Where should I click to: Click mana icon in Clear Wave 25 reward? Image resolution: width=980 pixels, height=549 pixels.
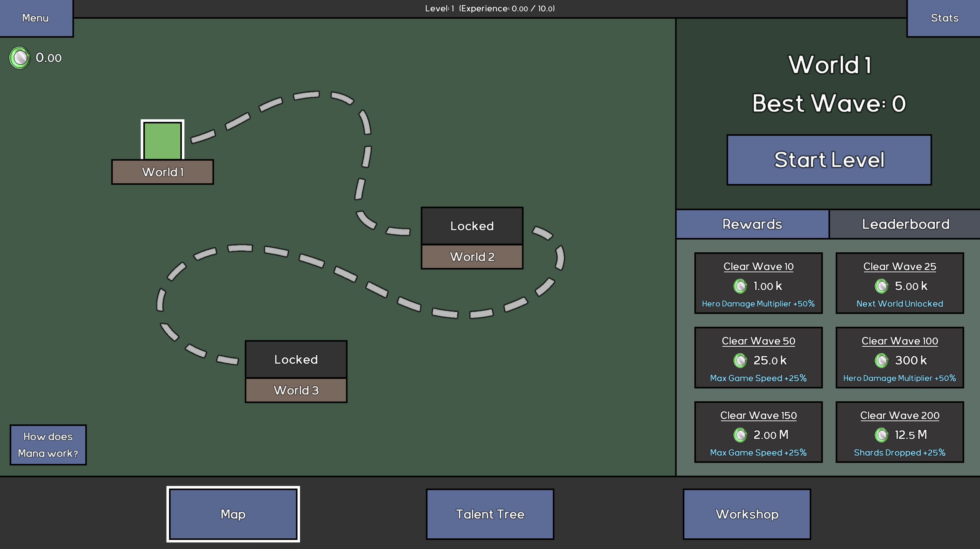click(x=881, y=286)
